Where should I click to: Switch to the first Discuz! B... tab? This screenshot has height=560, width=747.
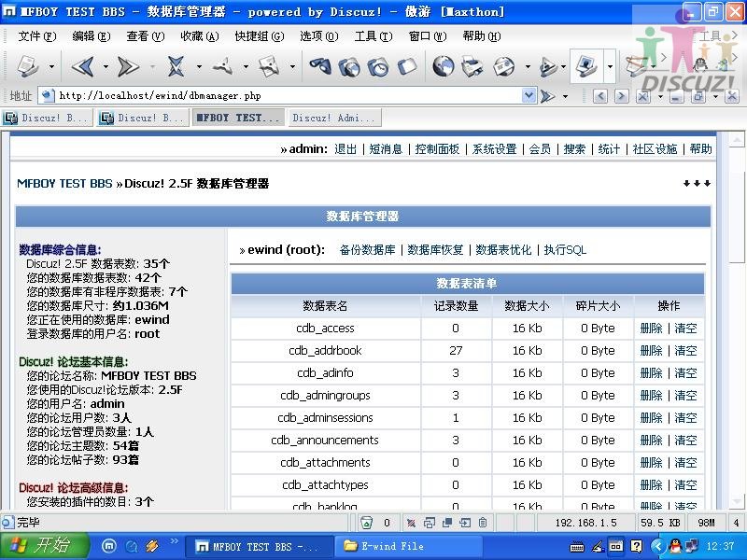click(47, 118)
